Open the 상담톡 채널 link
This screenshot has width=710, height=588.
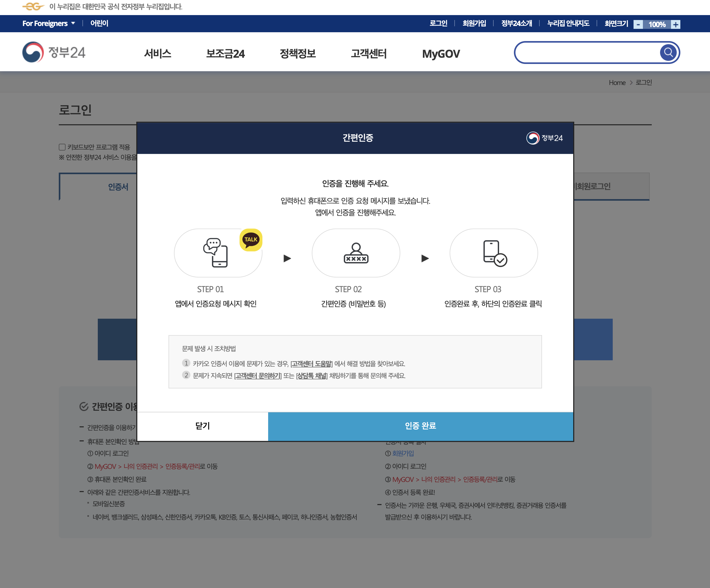coord(312,375)
